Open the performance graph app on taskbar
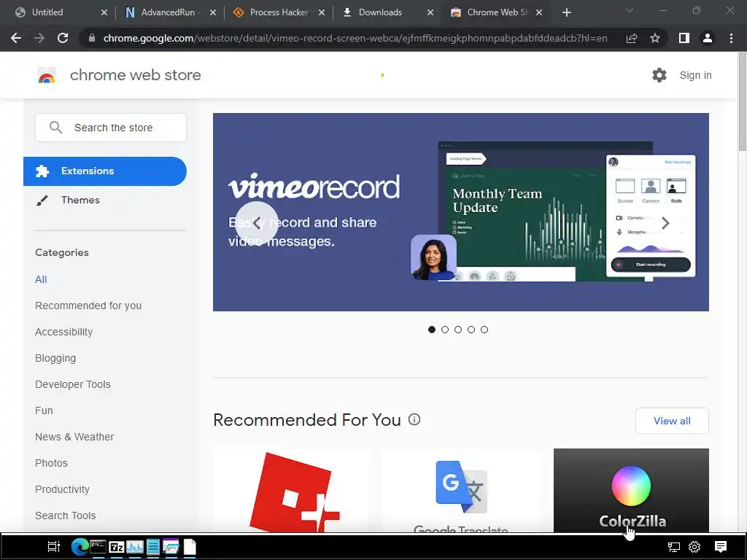747x560 pixels. (x=135, y=547)
